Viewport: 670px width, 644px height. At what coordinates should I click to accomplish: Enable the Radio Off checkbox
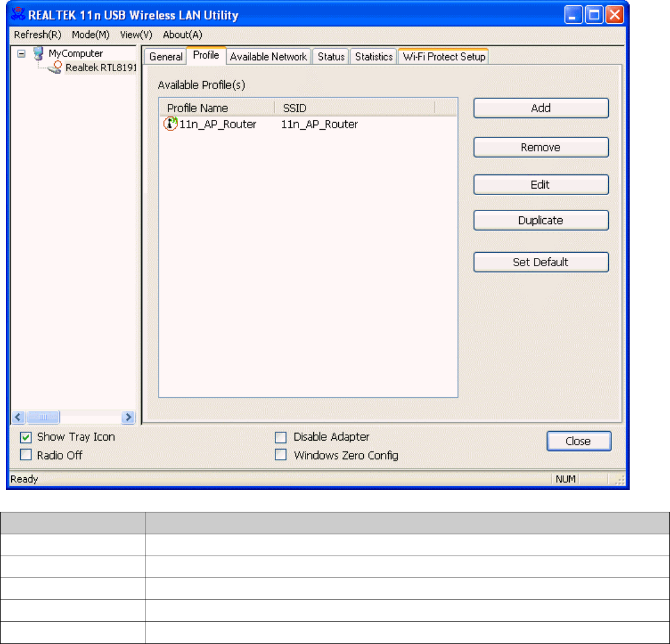[26, 455]
